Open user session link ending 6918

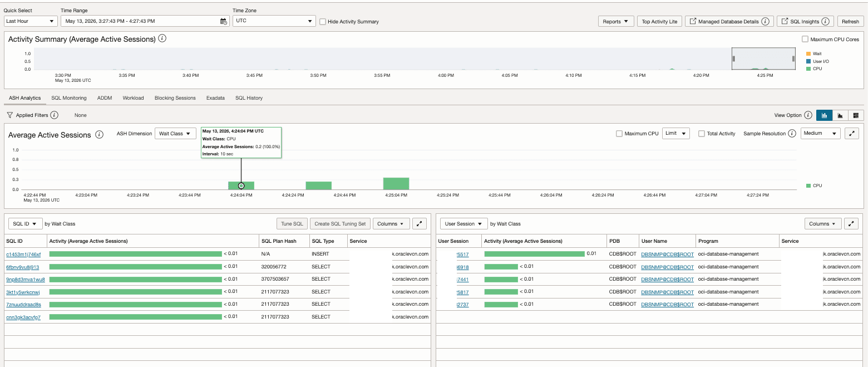tap(462, 267)
